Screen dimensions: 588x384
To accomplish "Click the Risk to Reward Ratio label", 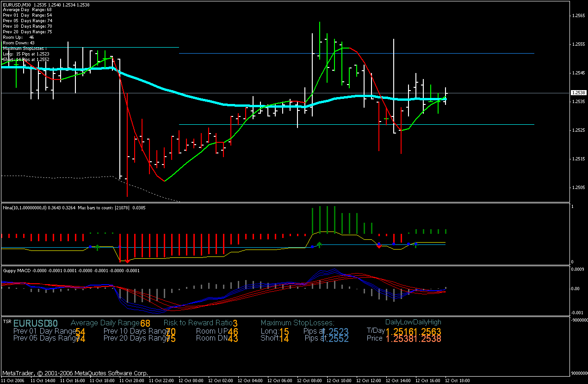I will pyautogui.click(x=198, y=323).
